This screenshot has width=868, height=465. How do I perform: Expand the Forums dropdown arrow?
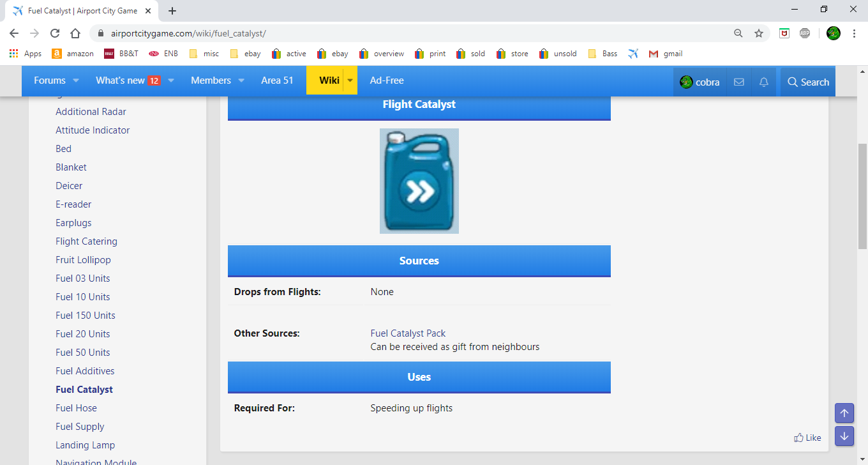[x=76, y=80]
